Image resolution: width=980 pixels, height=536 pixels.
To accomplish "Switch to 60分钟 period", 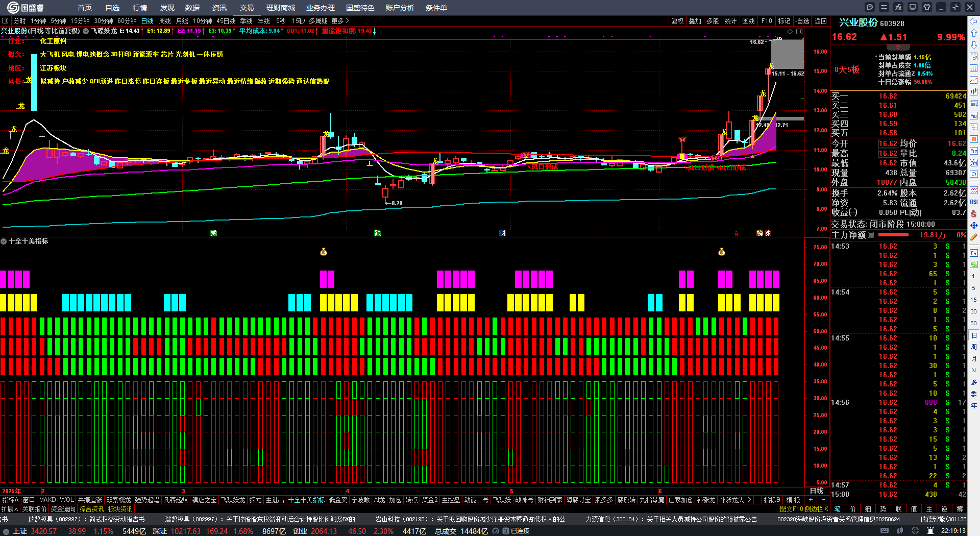I will pos(127,21).
